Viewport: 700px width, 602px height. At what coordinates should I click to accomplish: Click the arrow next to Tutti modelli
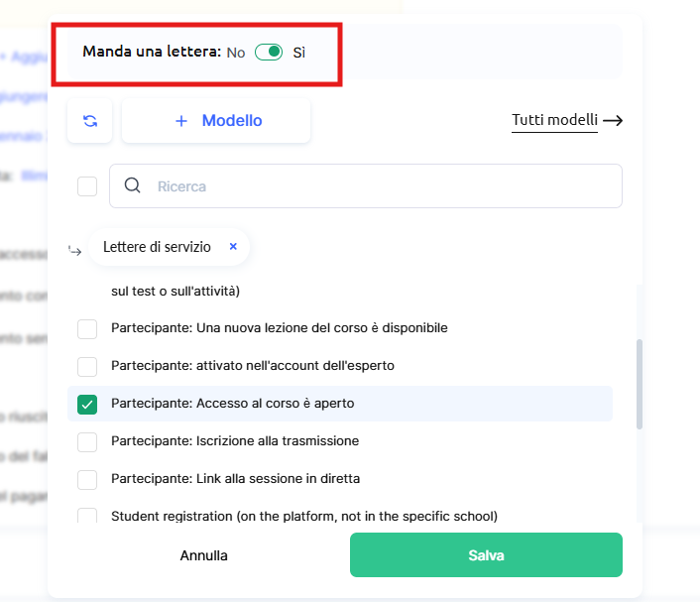point(613,121)
